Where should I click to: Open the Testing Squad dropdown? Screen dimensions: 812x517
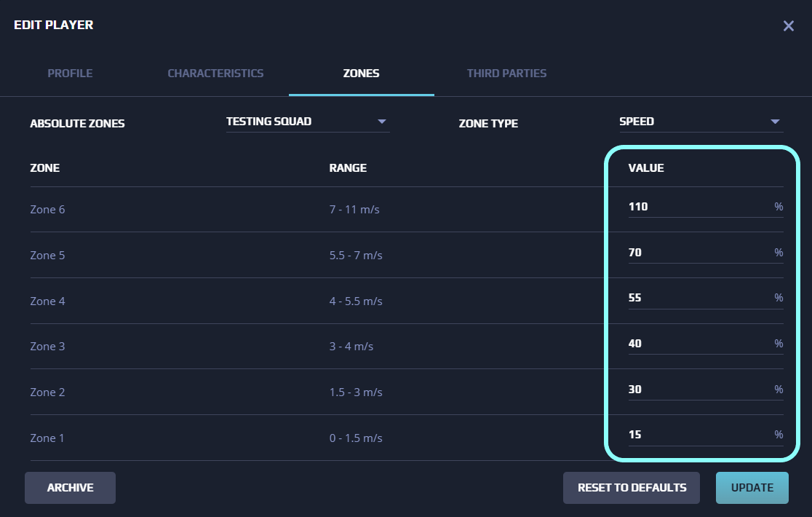(308, 122)
